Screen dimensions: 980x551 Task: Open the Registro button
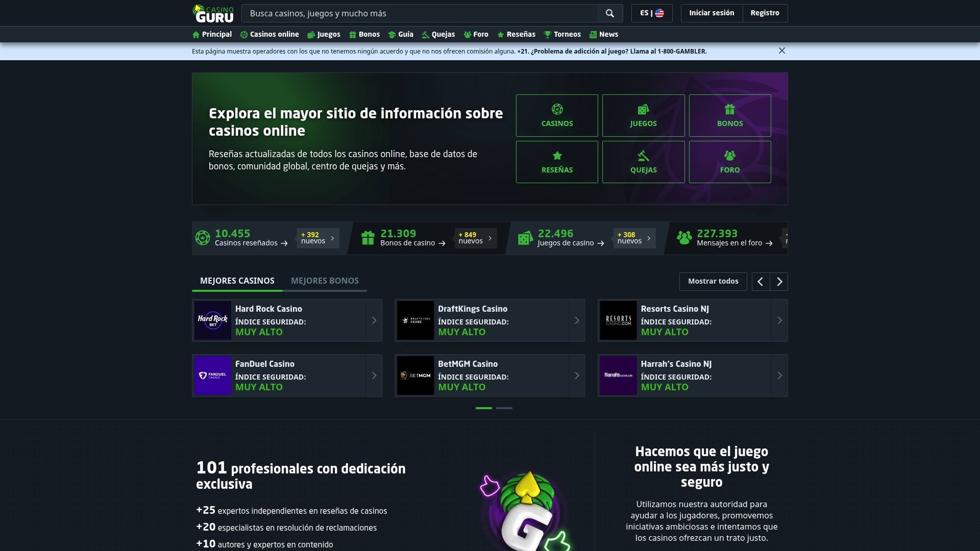[x=765, y=13]
